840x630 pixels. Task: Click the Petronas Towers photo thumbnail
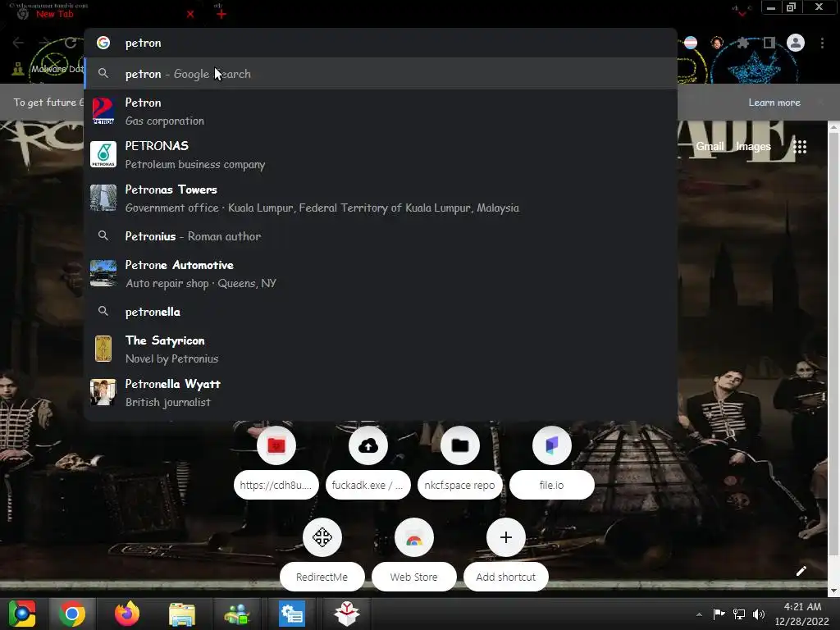click(103, 199)
